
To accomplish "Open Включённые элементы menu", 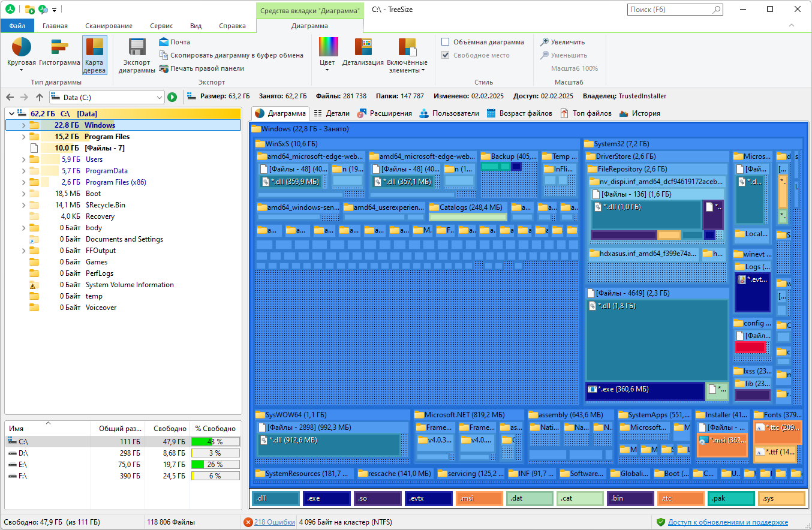I will (x=407, y=56).
